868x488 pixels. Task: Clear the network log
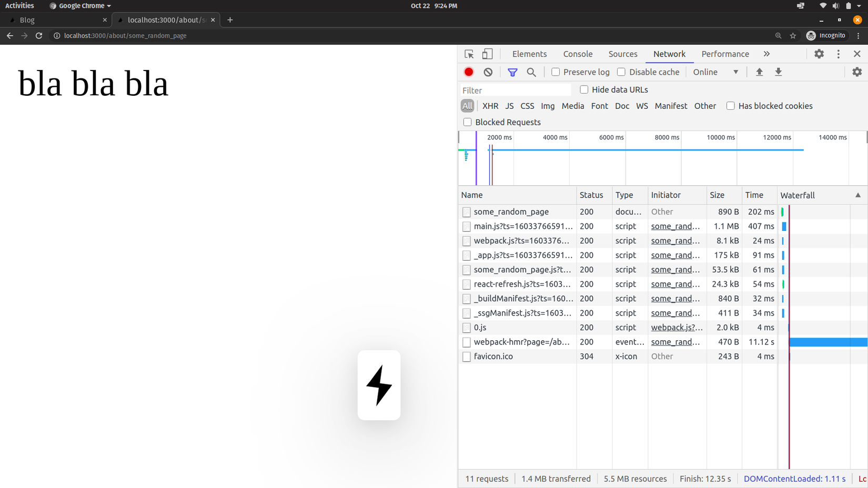[x=488, y=72]
